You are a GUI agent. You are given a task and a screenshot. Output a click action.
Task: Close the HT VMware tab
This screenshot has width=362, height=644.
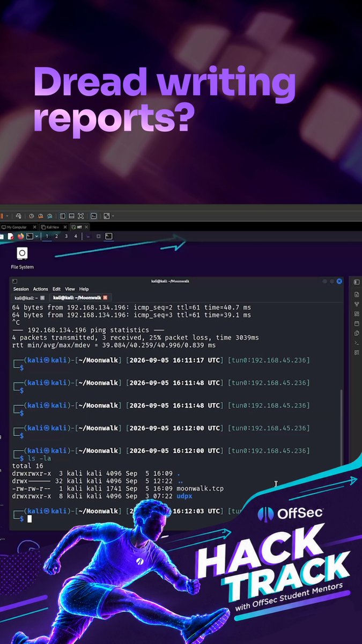86,227
